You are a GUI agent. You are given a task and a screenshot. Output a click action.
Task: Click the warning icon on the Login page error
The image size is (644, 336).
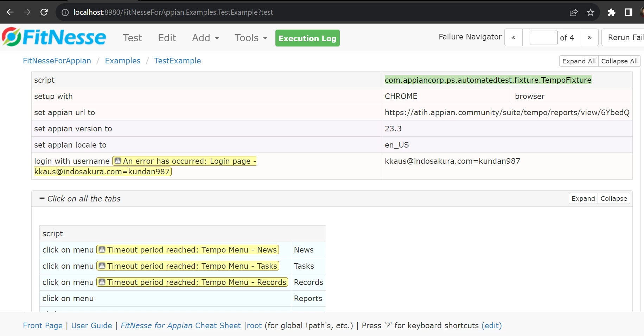[x=118, y=161]
